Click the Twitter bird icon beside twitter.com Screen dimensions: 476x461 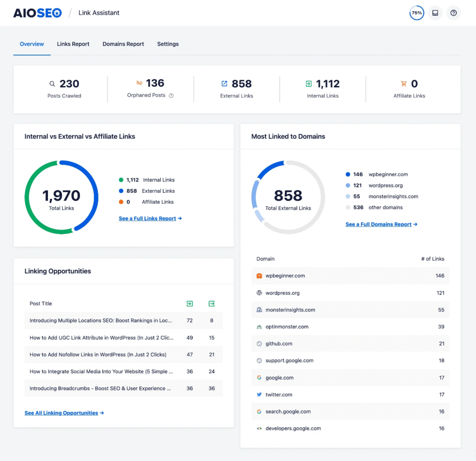click(x=259, y=395)
